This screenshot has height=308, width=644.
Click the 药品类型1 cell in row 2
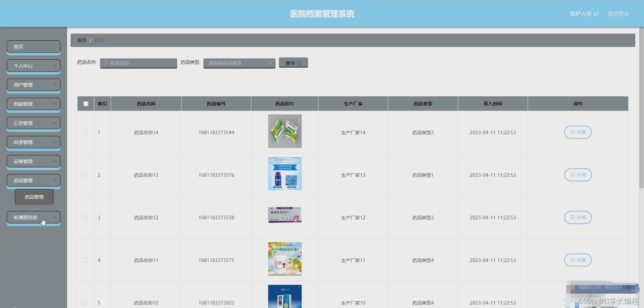423,175
